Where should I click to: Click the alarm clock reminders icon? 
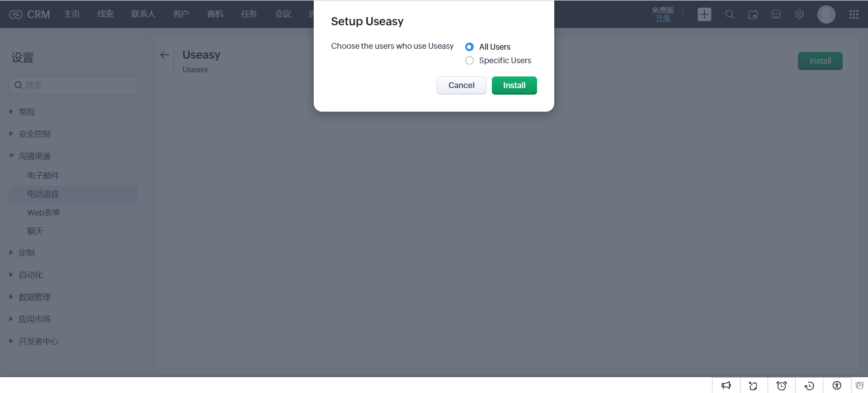(x=782, y=385)
